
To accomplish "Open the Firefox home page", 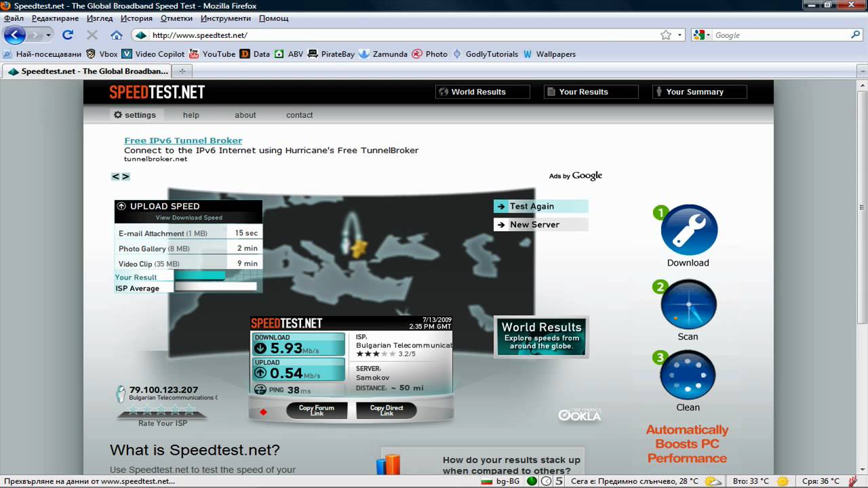I will (117, 35).
